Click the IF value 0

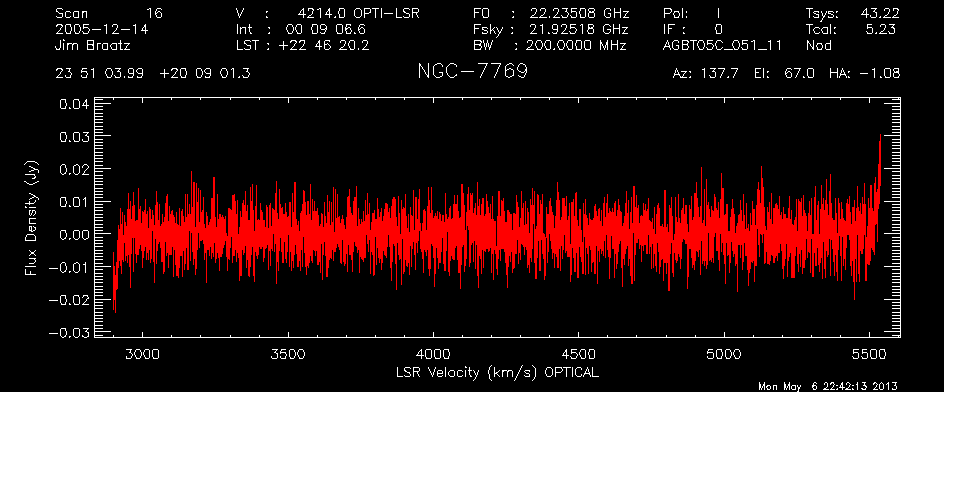(718, 29)
